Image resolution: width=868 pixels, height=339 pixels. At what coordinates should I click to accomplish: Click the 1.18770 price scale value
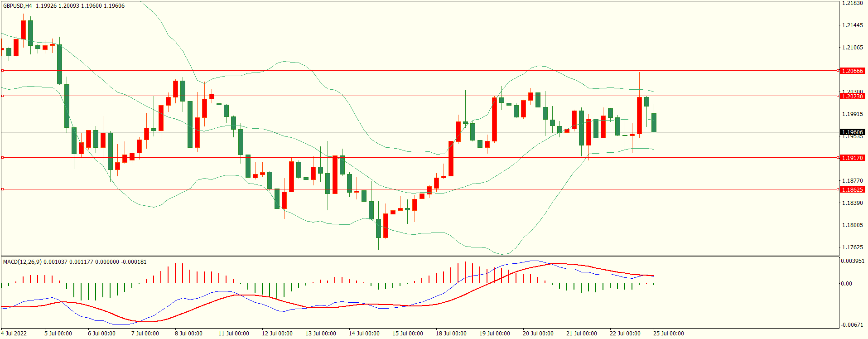pyautogui.click(x=852, y=181)
